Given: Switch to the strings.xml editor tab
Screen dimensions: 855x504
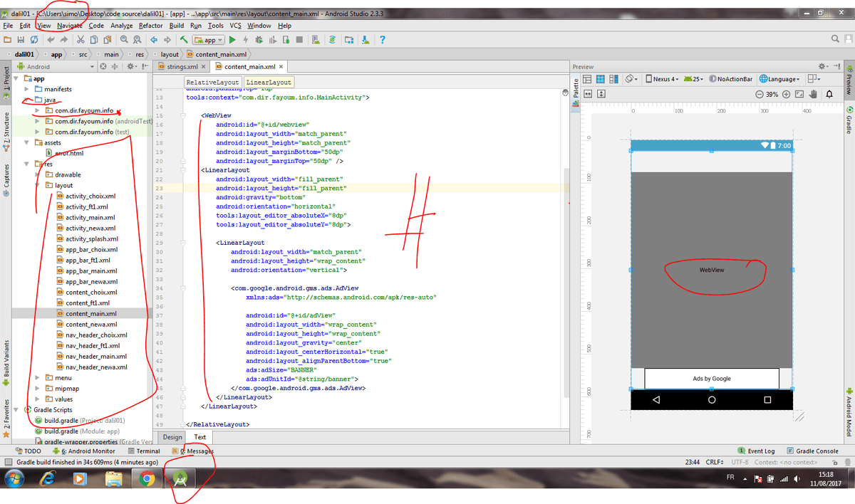Looking at the screenshot, I should pyautogui.click(x=181, y=67).
